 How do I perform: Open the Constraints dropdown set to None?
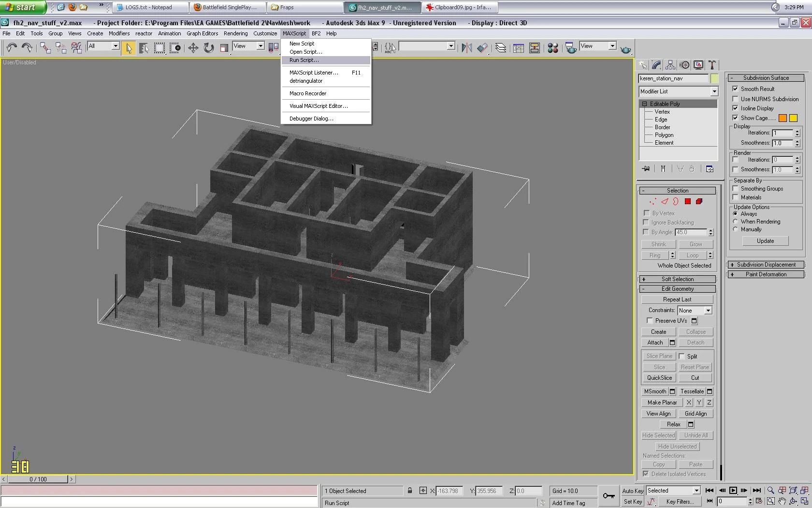(695, 311)
